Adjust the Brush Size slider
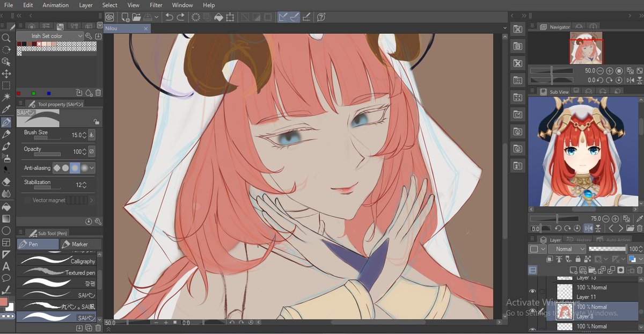This screenshot has height=334, width=644. [48, 138]
